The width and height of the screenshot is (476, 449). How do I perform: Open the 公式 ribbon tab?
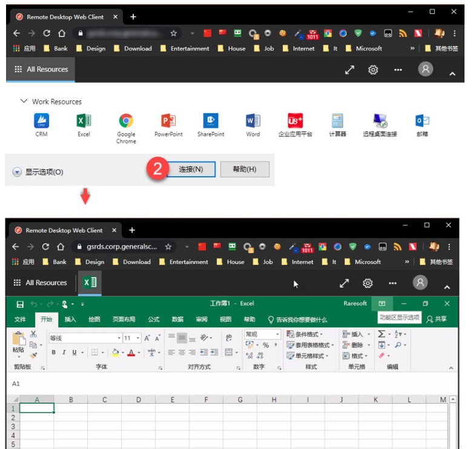154,320
